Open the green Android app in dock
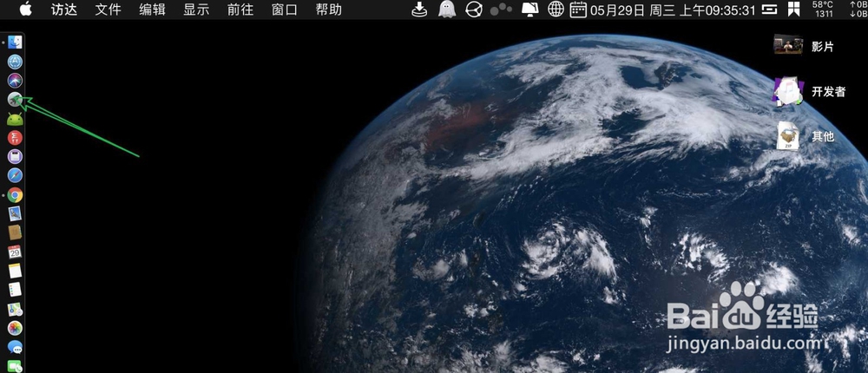868x373 pixels. [x=15, y=119]
